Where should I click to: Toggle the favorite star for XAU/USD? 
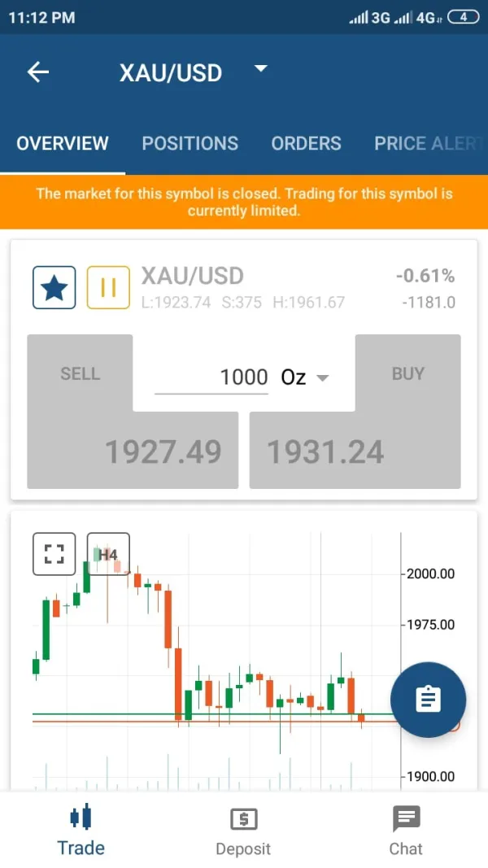pos(54,287)
